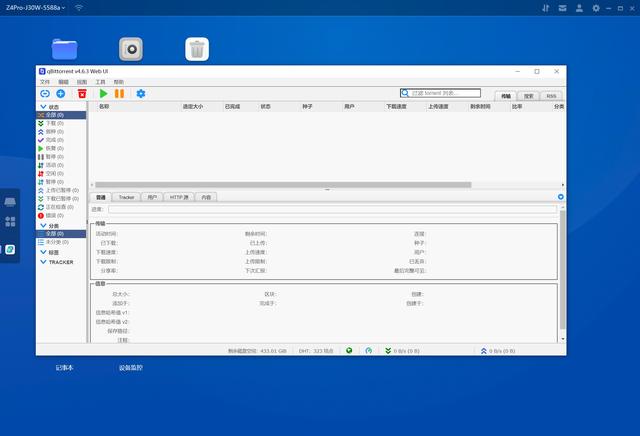Open options via the blue gear icon
This screenshot has width=640, height=436.
[141, 94]
